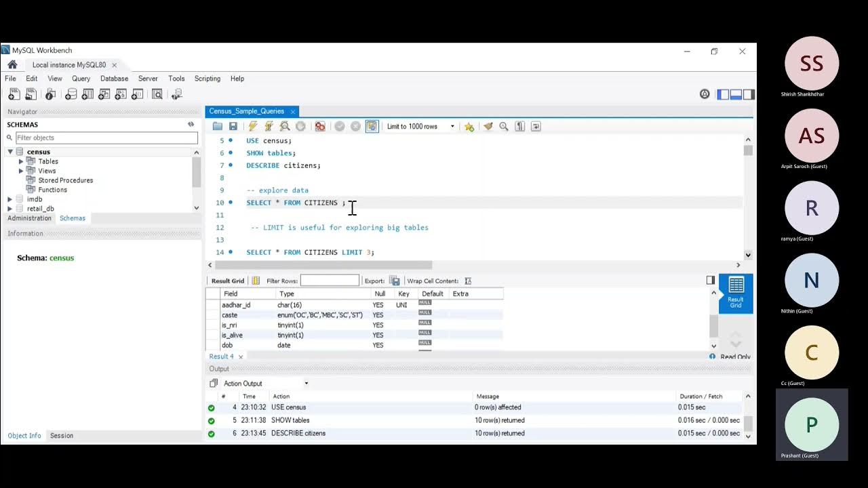
Task: Toggle the auto-commit mode icon
Action: pyautogui.click(x=372, y=126)
